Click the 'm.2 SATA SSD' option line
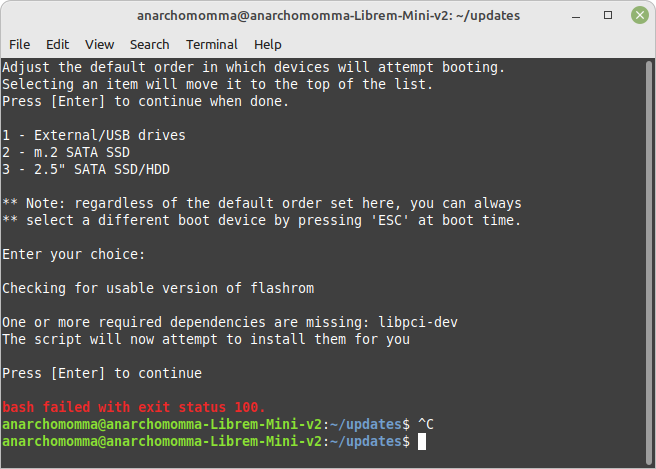 [66, 152]
